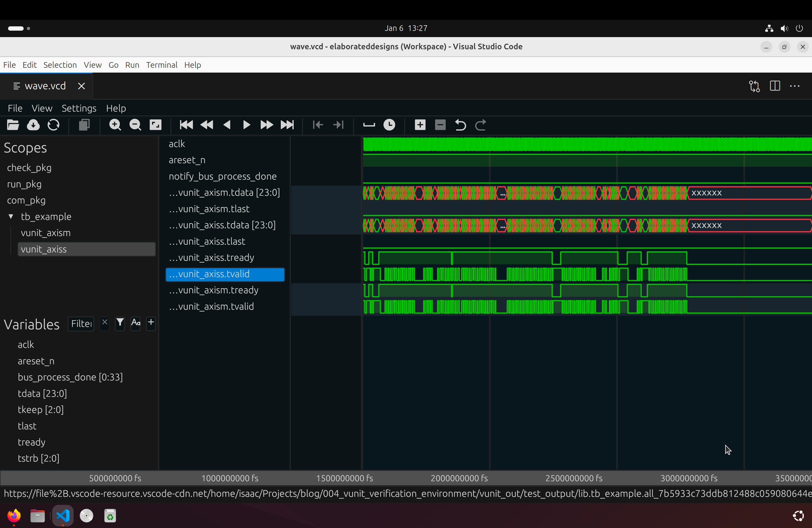The image size is (812, 528).
Task: Select the vunit_axiss scope
Action: point(87,249)
